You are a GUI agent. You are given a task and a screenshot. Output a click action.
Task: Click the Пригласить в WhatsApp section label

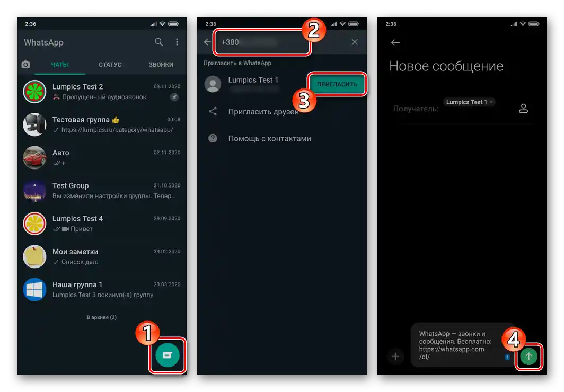click(237, 63)
